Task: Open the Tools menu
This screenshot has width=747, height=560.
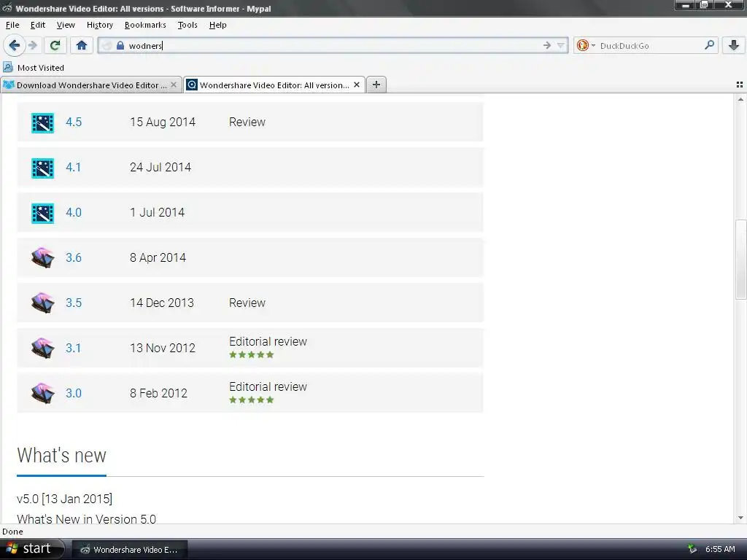Action: pyautogui.click(x=187, y=25)
